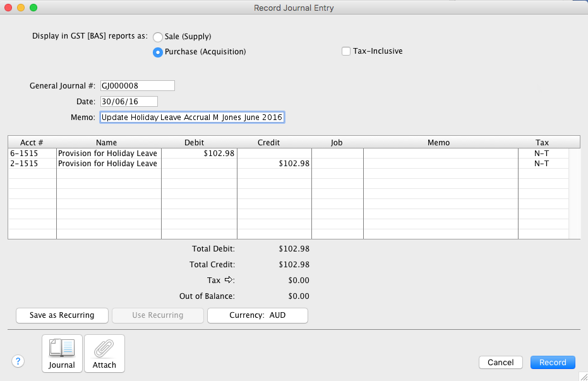Screen dimensions: 588x381
Task: Open help with the question mark icon
Action: coord(18,361)
